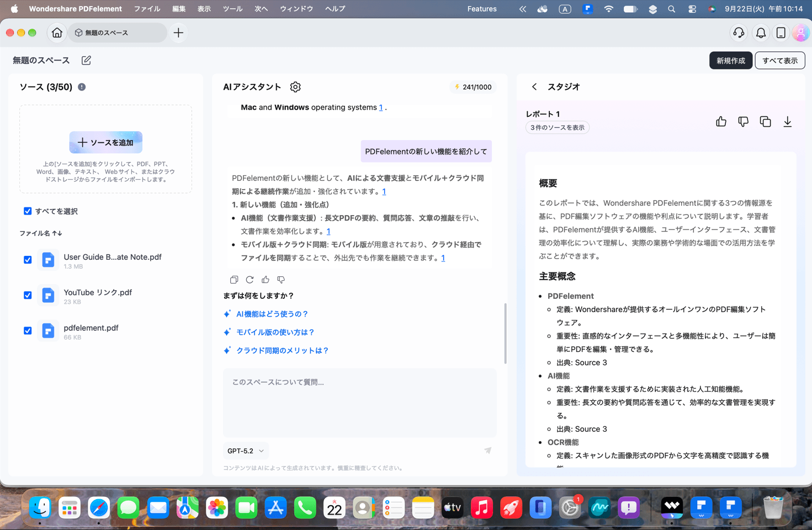Uncheck the pdfelement.pdf checkbox
Screen dimensions: 812x530
28,331
